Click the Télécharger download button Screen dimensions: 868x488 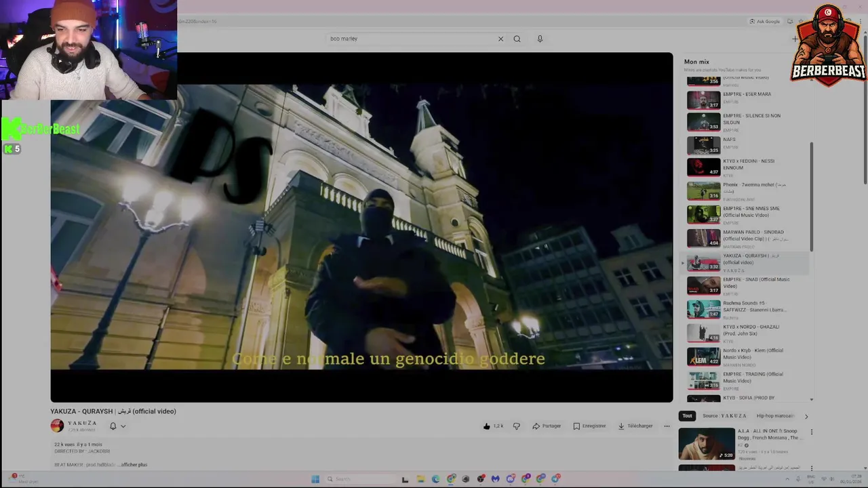(x=635, y=426)
